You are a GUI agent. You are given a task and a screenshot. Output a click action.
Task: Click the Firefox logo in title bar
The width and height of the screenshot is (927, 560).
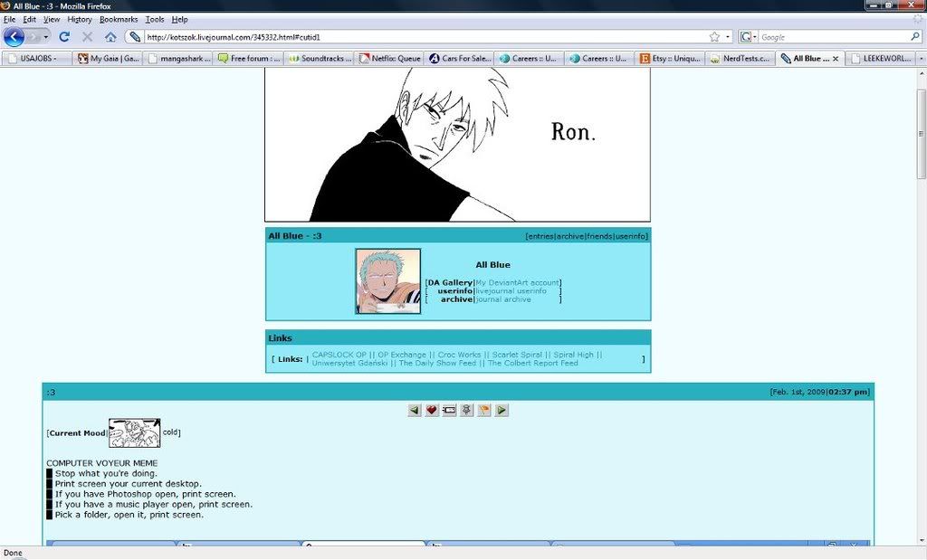click(6, 6)
